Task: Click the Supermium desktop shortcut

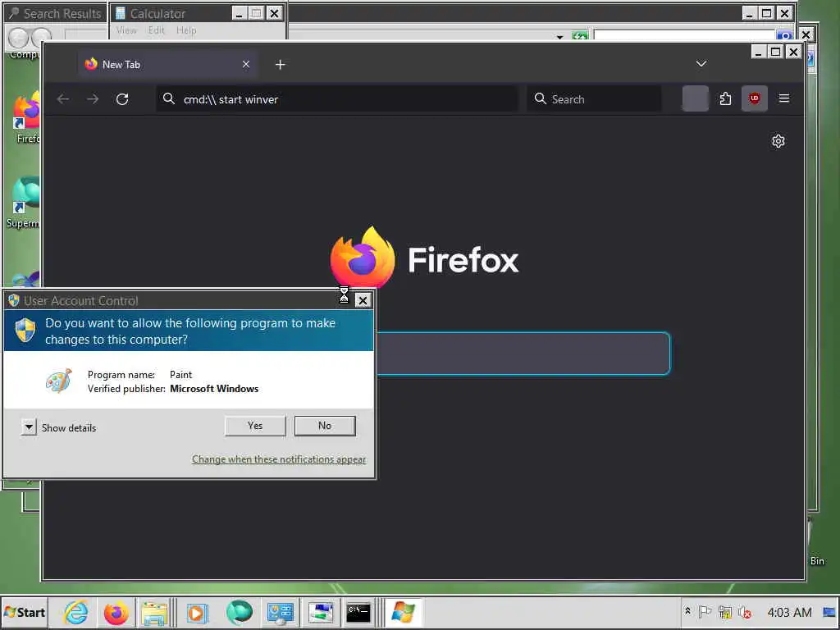Action: (x=24, y=203)
